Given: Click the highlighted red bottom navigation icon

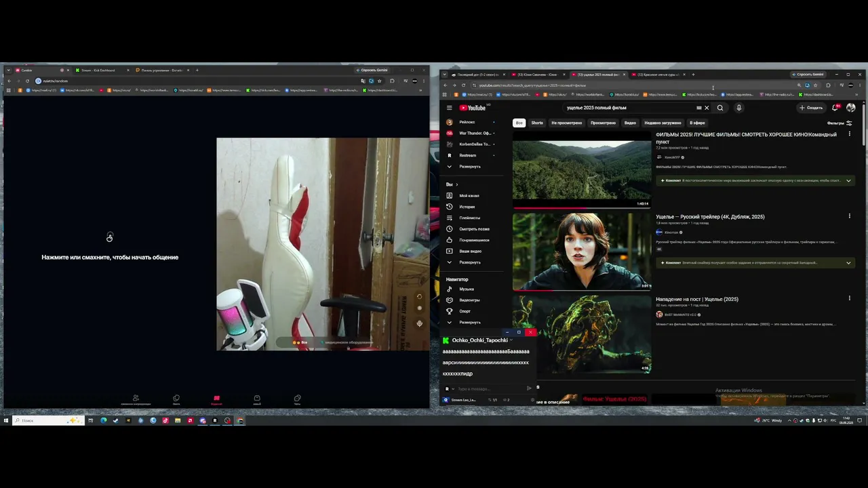Looking at the screenshot, I should pyautogui.click(x=216, y=399).
